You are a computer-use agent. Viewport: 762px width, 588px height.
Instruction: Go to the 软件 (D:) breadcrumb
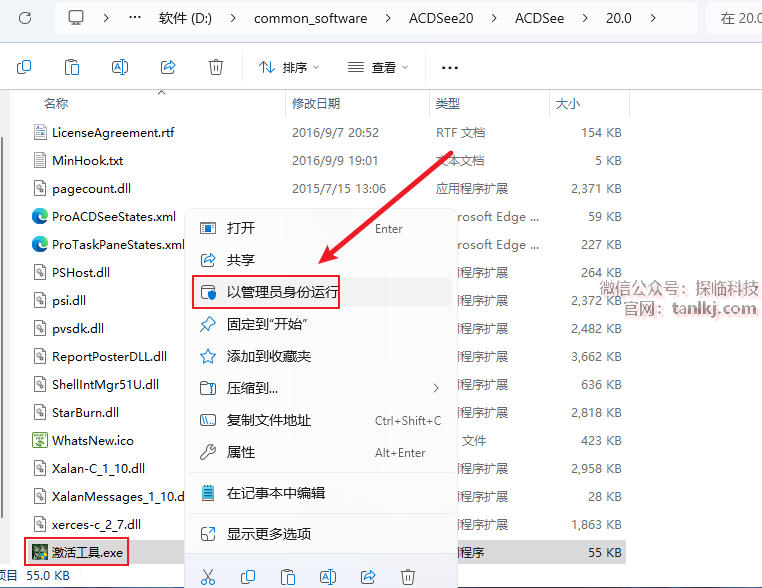pos(185,18)
